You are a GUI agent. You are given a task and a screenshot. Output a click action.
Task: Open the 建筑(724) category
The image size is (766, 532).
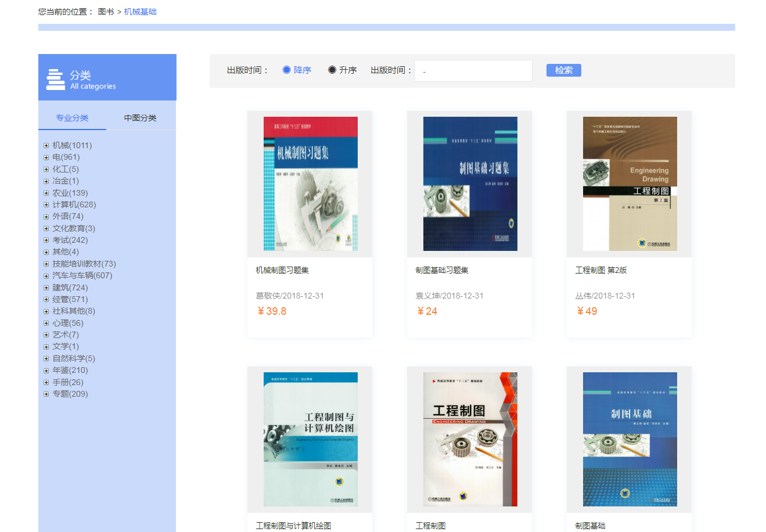coord(70,288)
